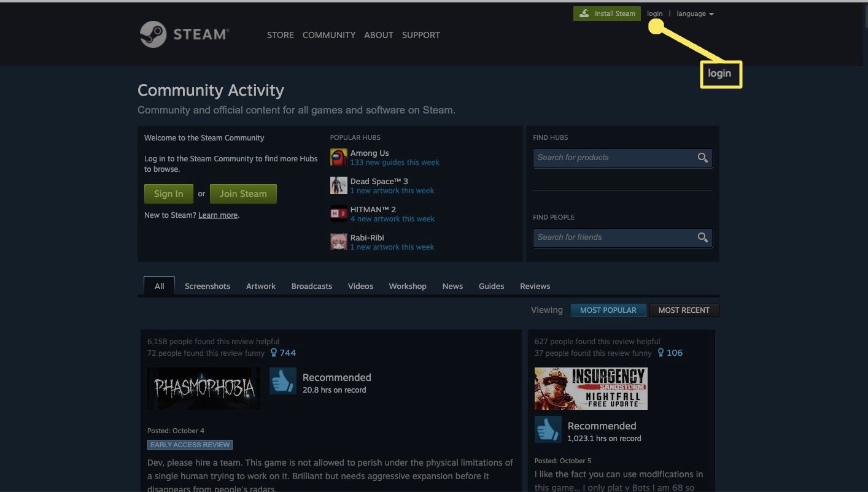This screenshot has height=492, width=868.
Task: Open the STORE menu
Action: point(281,35)
